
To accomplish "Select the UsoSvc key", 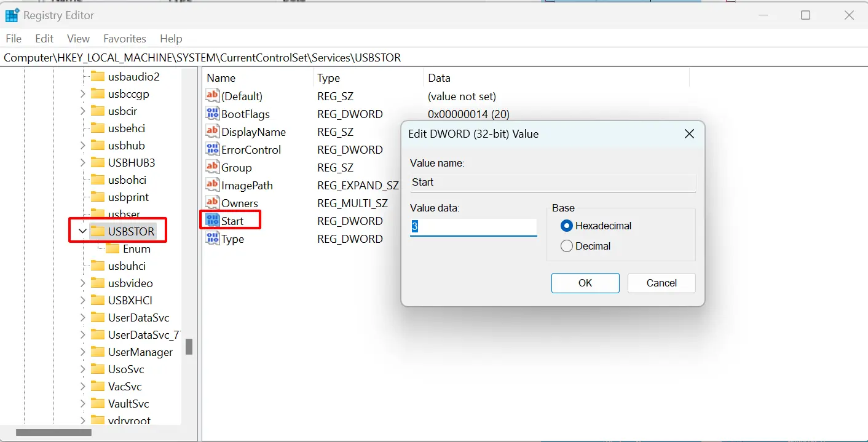I will [126, 369].
